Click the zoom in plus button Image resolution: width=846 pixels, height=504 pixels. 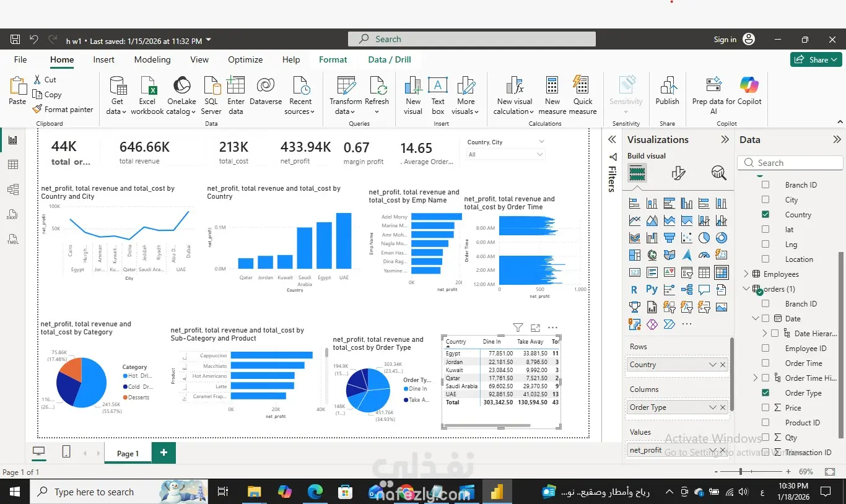[789, 472]
